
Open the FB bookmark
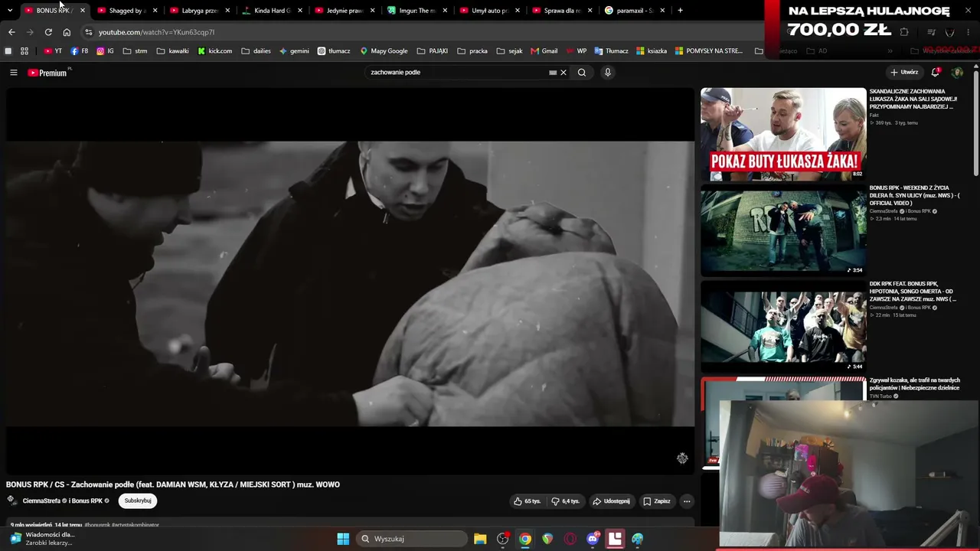tap(79, 51)
